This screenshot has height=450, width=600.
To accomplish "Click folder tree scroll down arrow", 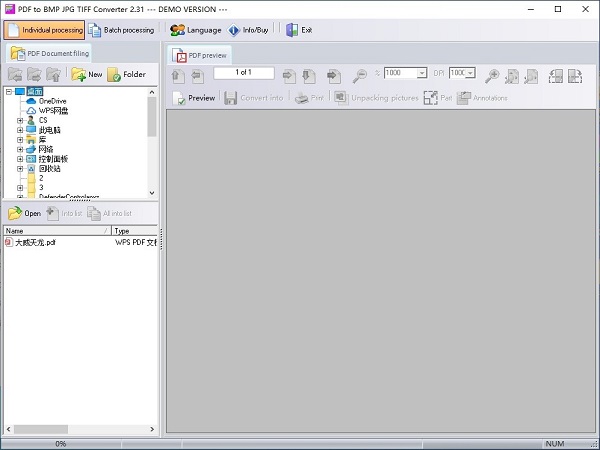I will point(152,193).
